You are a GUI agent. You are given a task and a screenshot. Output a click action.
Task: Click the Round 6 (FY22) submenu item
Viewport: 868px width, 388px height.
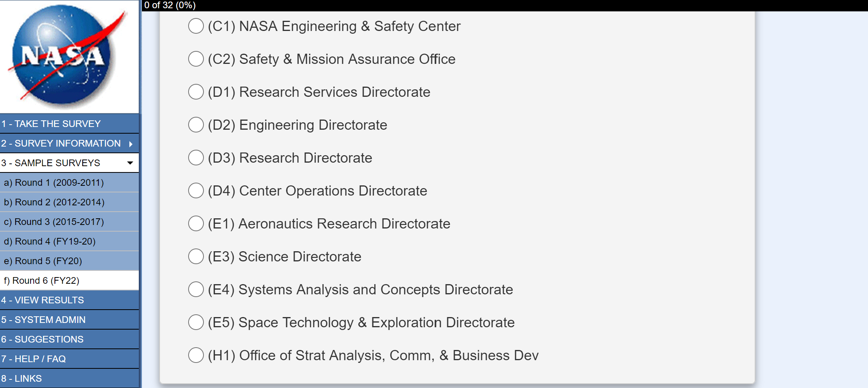[42, 281]
